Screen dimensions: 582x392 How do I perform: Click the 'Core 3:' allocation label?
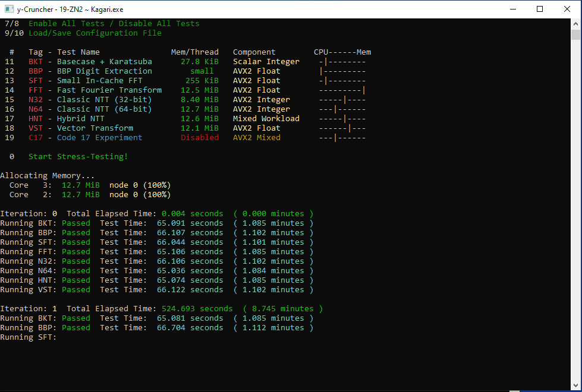click(31, 185)
